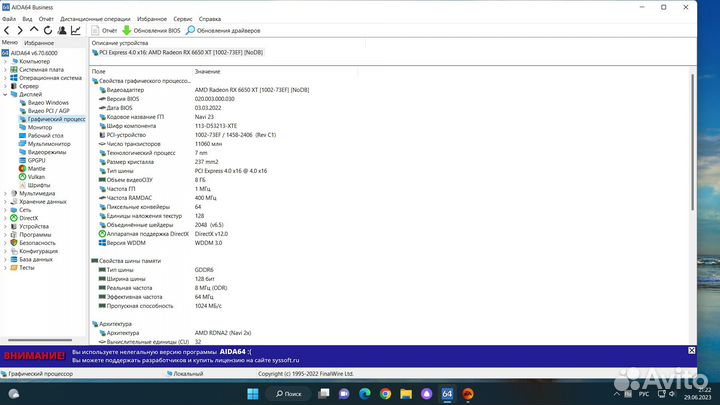Click the sidebar horizontal scrollbar
This screenshot has width=720, height=405.
[40, 340]
